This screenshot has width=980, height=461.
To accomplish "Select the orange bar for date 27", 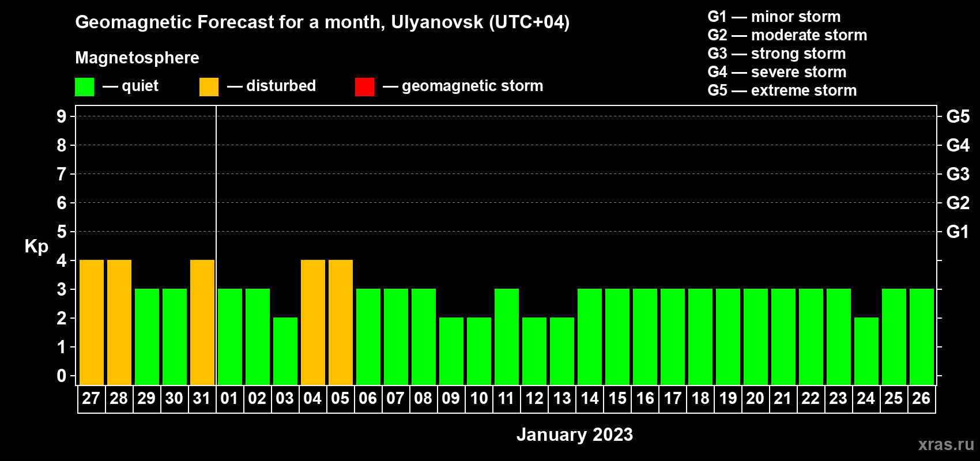I will coord(92,322).
